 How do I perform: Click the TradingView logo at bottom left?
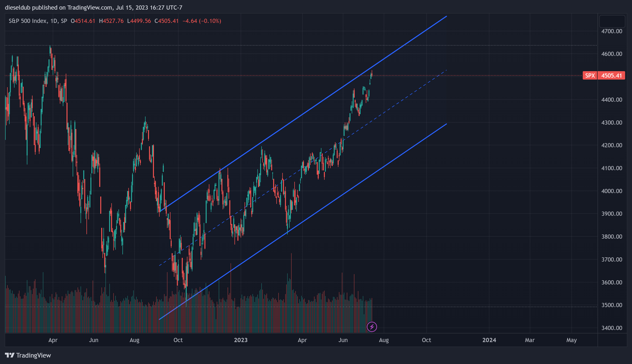coord(28,355)
